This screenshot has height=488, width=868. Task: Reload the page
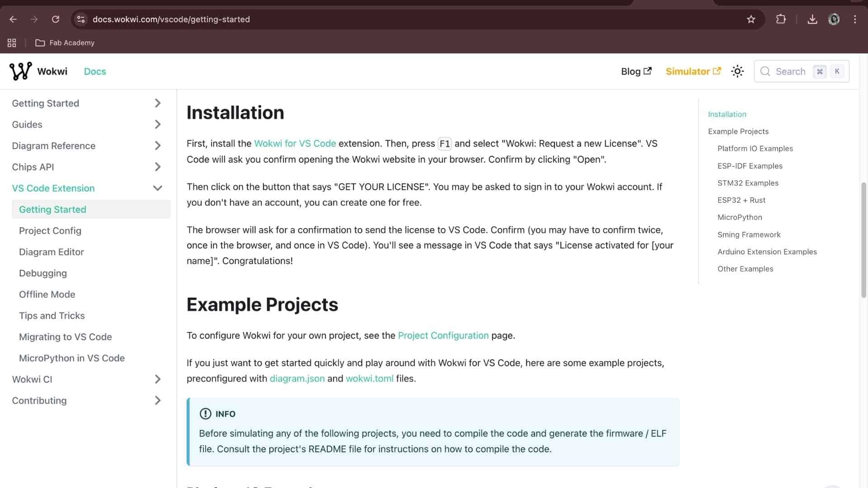(x=56, y=19)
